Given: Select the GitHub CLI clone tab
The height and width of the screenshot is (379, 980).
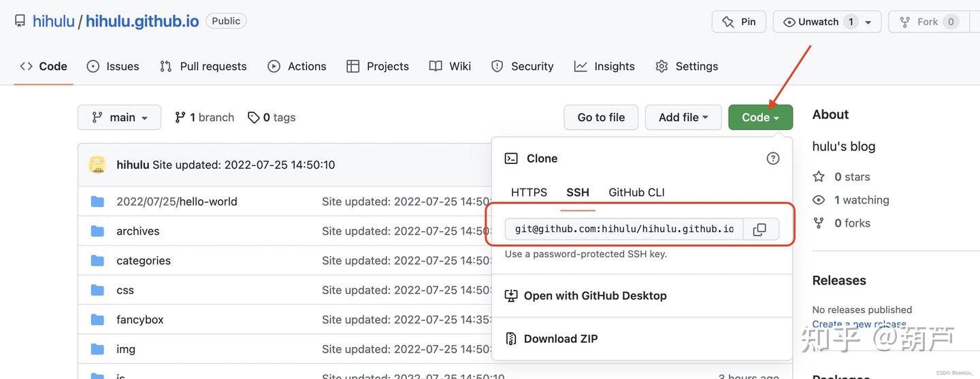Looking at the screenshot, I should click(x=636, y=193).
